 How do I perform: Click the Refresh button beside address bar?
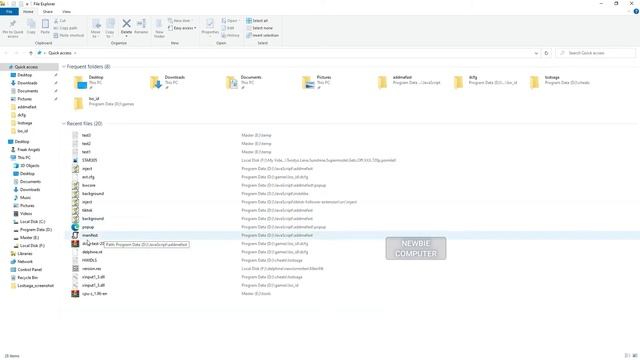point(546,53)
